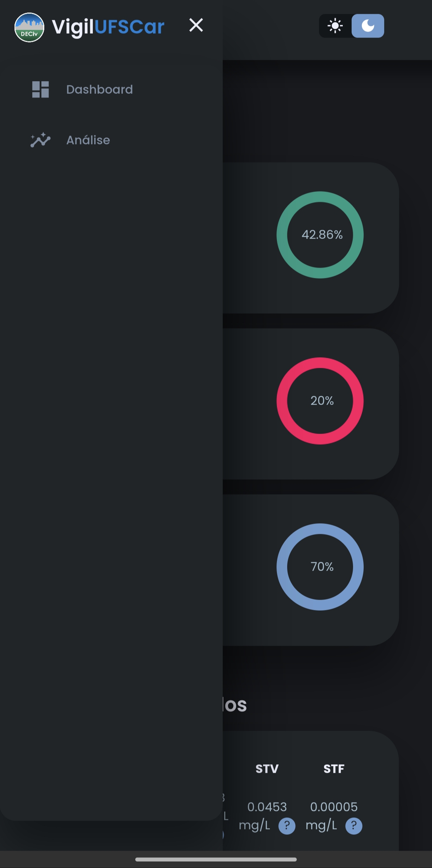Enable dark mode moon toggle
The width and height of the screenshot is (432, 868).
[368, 26]
